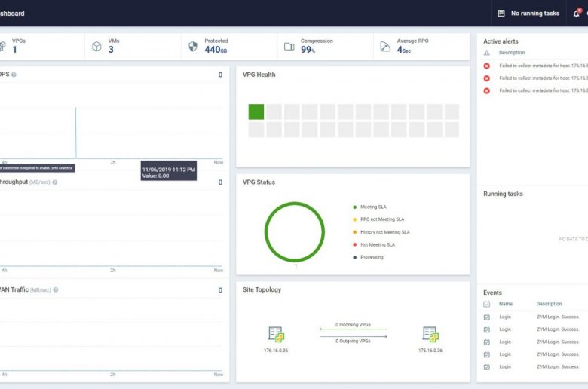Click the IOPS chart spike line
This screenshot has height=389, width=588.
75,133
